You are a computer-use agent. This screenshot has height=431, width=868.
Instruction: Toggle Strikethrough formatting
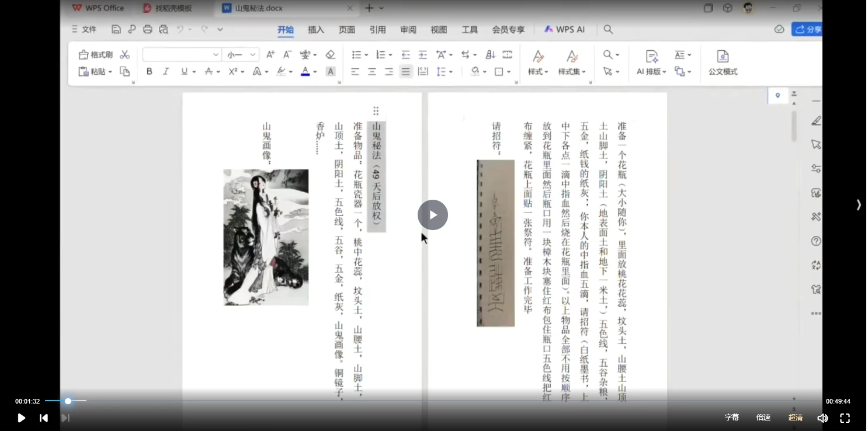(x=209, y=71)
